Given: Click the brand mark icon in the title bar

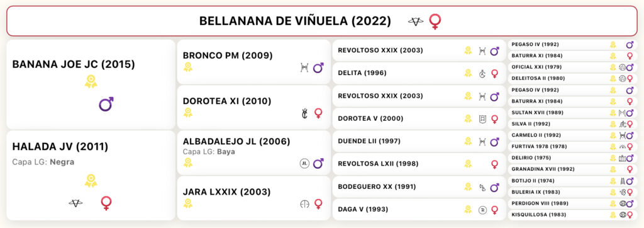Looking at the screenshot, I should [416, 22].
